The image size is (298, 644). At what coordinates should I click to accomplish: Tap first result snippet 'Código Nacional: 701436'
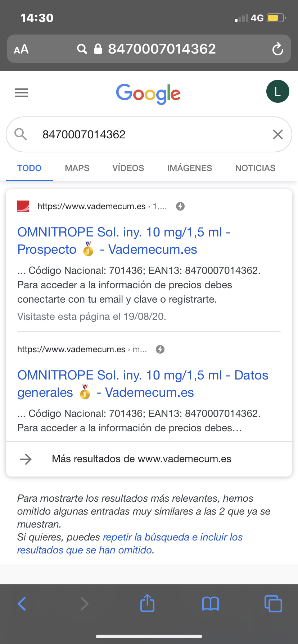click(x=86, y=271)
